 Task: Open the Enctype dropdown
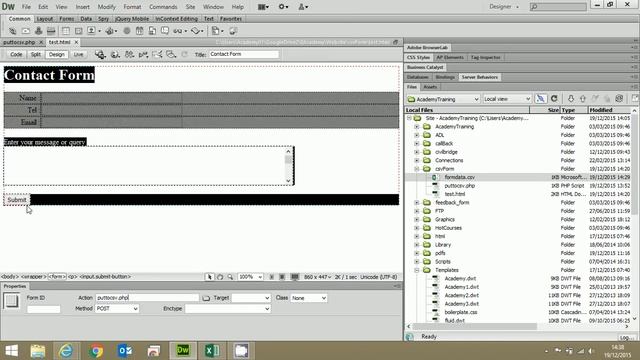(x=227, y=309)
